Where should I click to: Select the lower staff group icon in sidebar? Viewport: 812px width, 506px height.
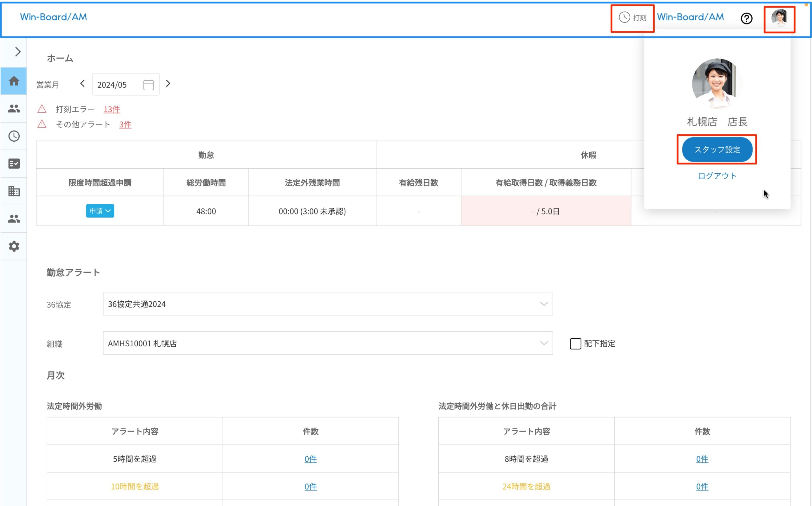pyautogui.click(x=14, y=219)
